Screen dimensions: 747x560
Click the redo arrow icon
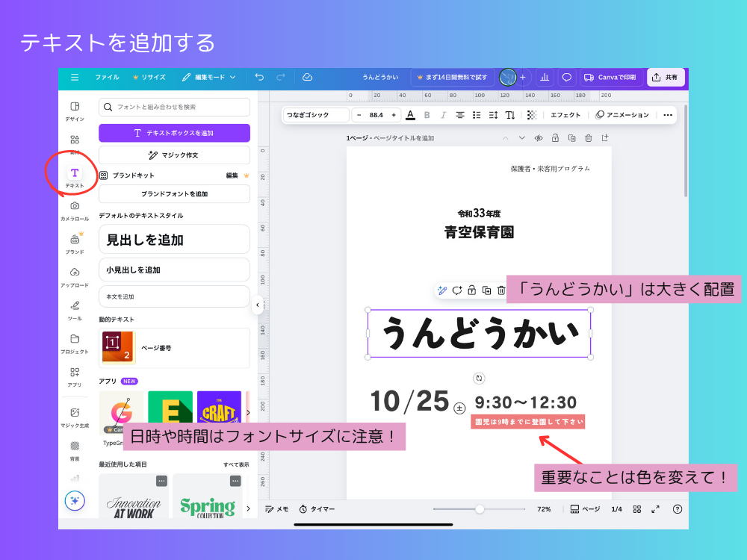pyautogui.click(x=281, y=77)
